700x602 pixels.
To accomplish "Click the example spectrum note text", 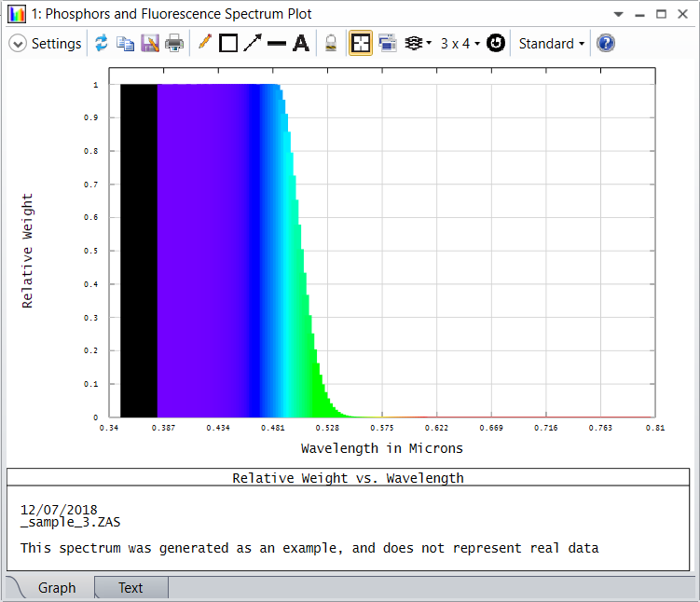I will pyautogui.click(x=309, y=548).
